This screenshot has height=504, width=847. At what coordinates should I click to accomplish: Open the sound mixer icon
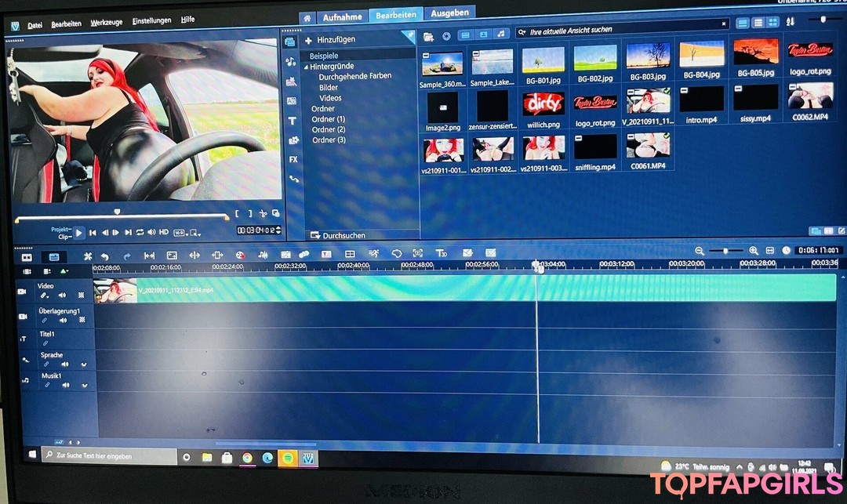(264, 255)
